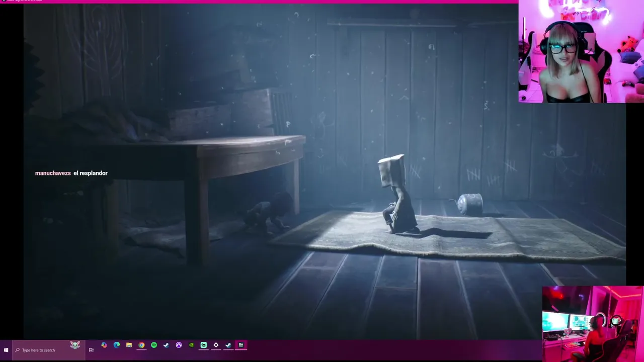
Task: Select the active Little Nightmares game icon
Action: pos(241,345)
